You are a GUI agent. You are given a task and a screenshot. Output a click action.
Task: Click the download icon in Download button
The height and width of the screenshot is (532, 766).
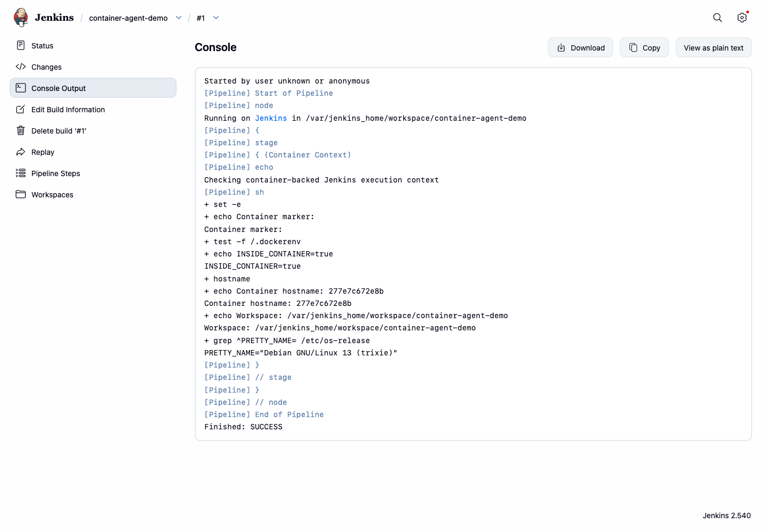tap(561, 48)
